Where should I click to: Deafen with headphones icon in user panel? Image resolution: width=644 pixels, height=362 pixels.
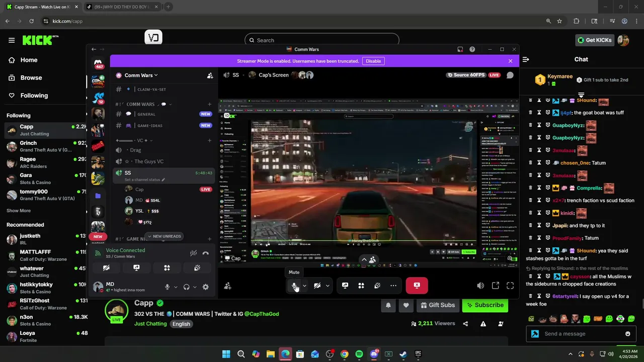click(186, 287)
